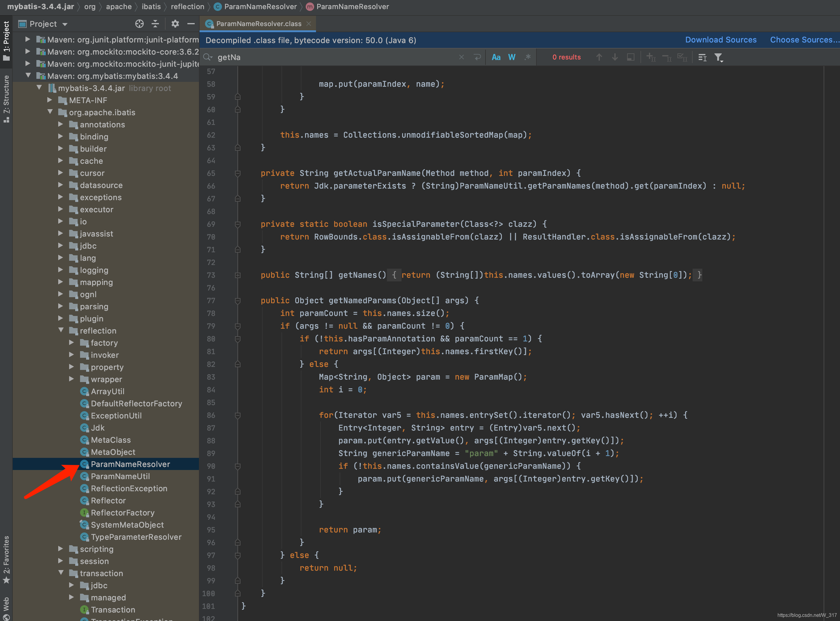Select the ParamNameResolver.class editor tab
The height and width of the screenshot is (621, 840).
258,24
